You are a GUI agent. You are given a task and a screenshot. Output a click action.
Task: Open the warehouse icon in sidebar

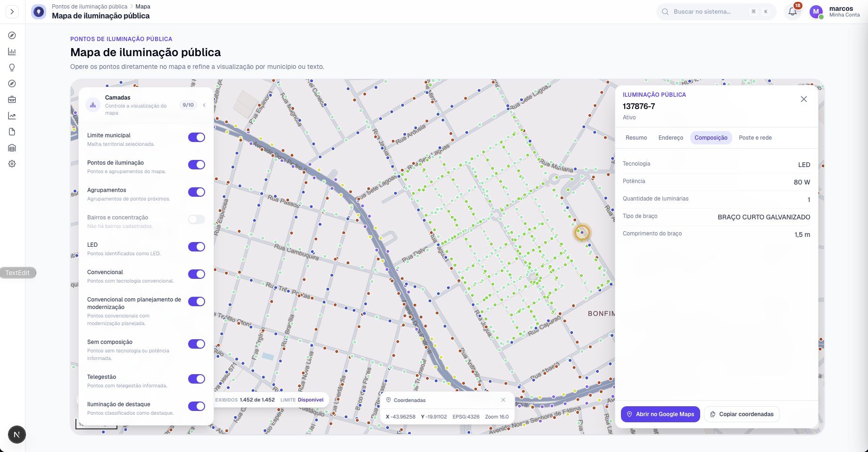point(12,148)
